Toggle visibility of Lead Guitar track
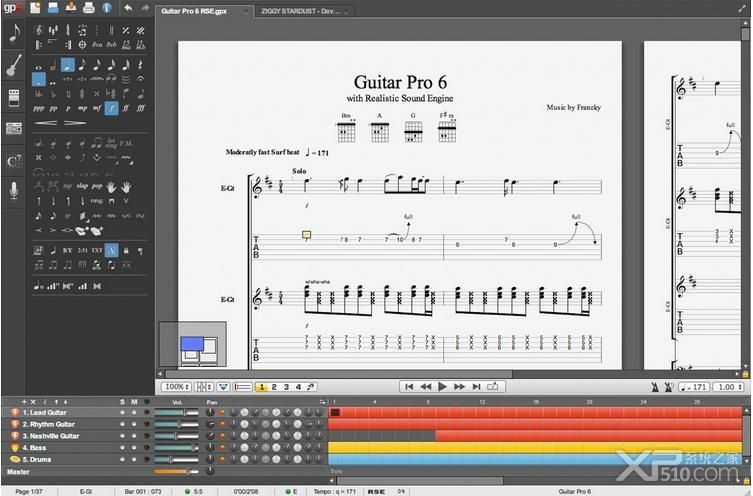The width and height of the screenshot is (753, 496). (147, 412)
